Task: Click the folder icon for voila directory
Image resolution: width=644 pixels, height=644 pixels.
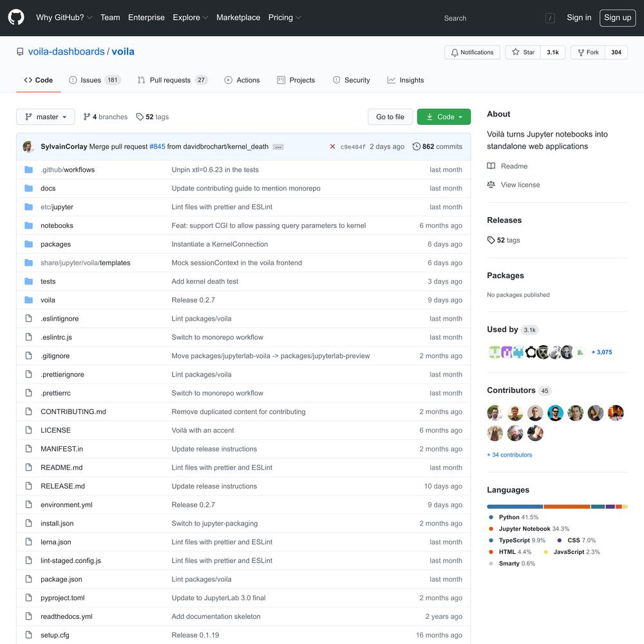Action: pyautogui.click(x=28, y=300)
